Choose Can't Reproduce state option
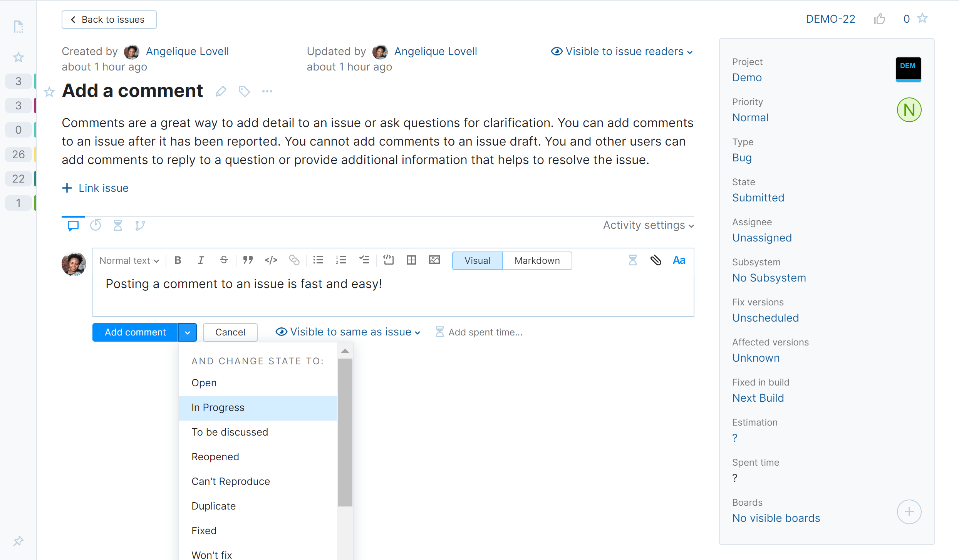The image size is (959, 560). click(231, 481)
